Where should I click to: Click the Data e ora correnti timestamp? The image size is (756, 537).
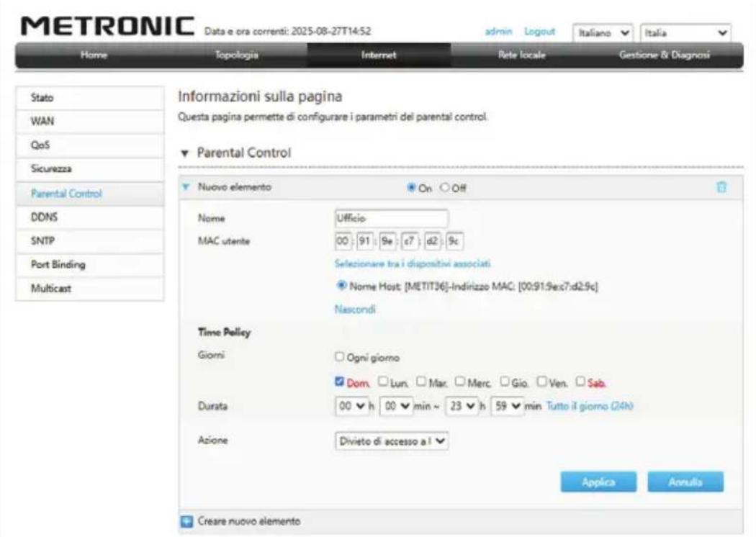288,32
